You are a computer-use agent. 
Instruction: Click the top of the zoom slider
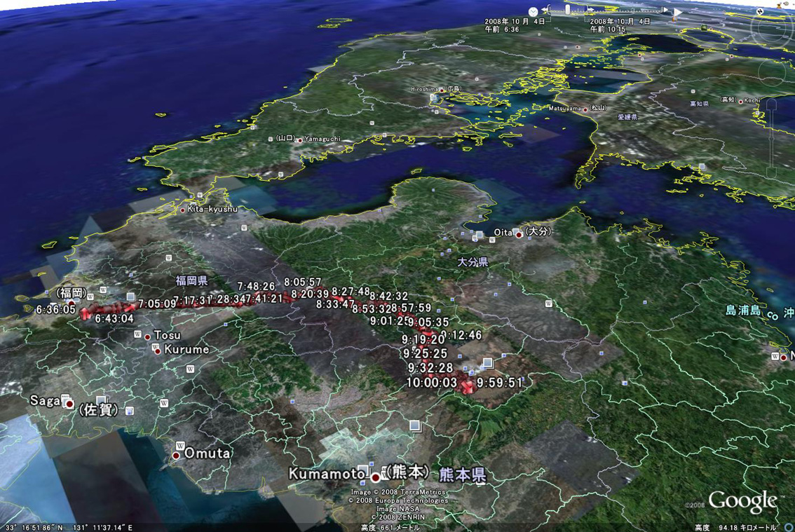click(x=771, y=105)
